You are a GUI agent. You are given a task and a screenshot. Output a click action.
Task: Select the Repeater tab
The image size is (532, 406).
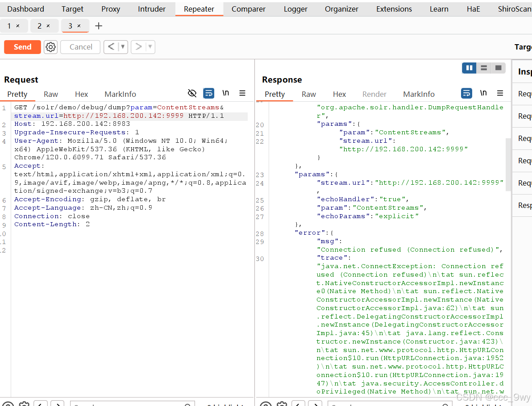click(x=199, y=9)
